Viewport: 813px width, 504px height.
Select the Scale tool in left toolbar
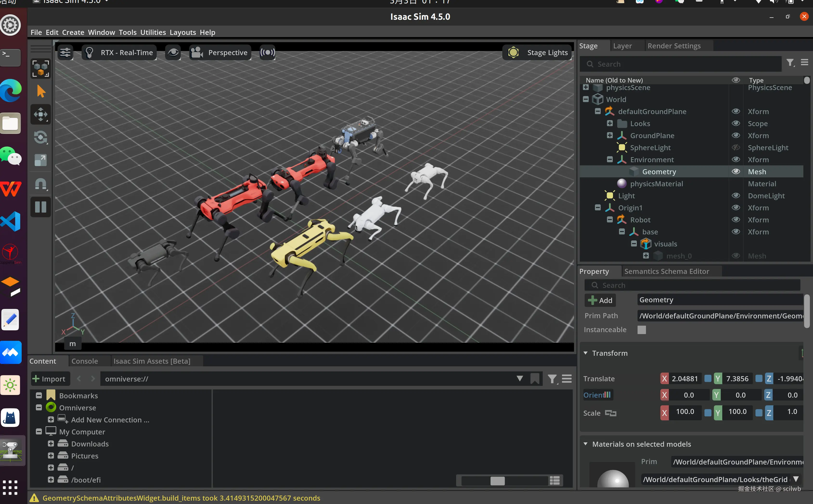(41, 160)
